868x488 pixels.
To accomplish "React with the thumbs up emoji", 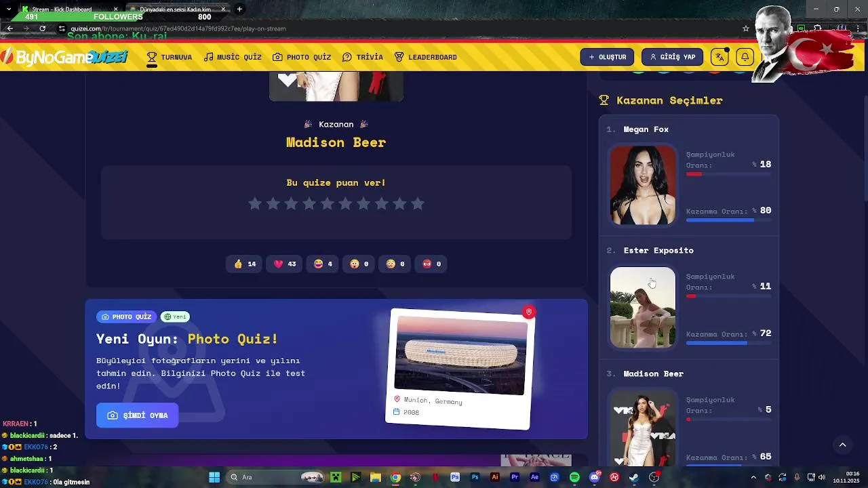I will (x=244, y=264).
